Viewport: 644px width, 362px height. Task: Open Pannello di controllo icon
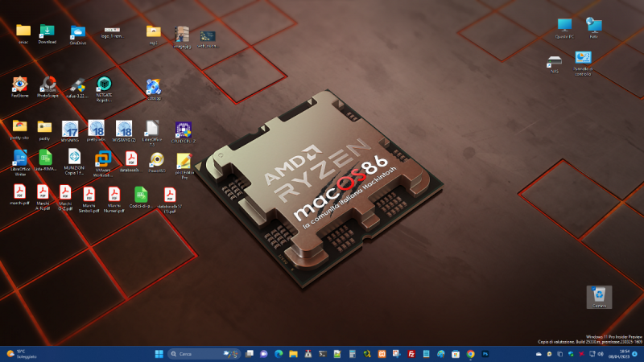(583, 64)
